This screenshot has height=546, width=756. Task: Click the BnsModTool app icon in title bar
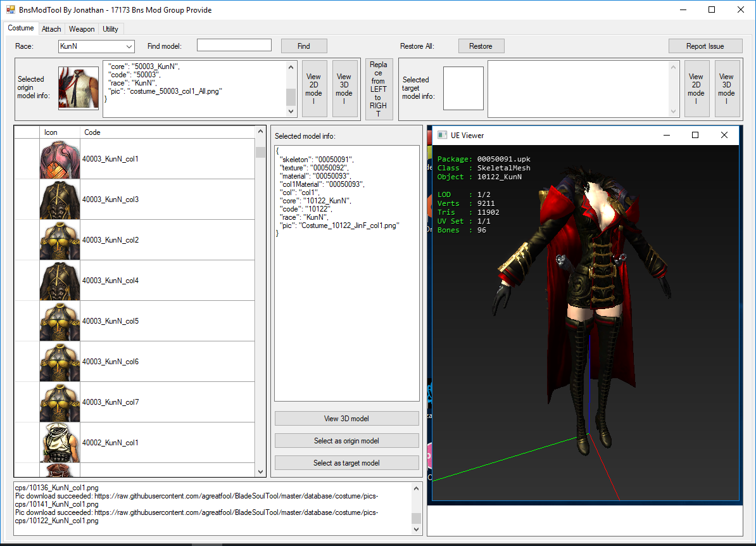(11, 10)
